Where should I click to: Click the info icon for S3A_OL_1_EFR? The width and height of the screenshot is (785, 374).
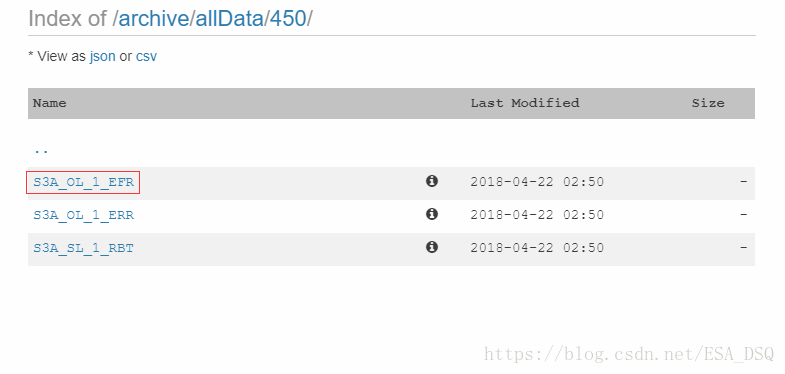(432, 181)
